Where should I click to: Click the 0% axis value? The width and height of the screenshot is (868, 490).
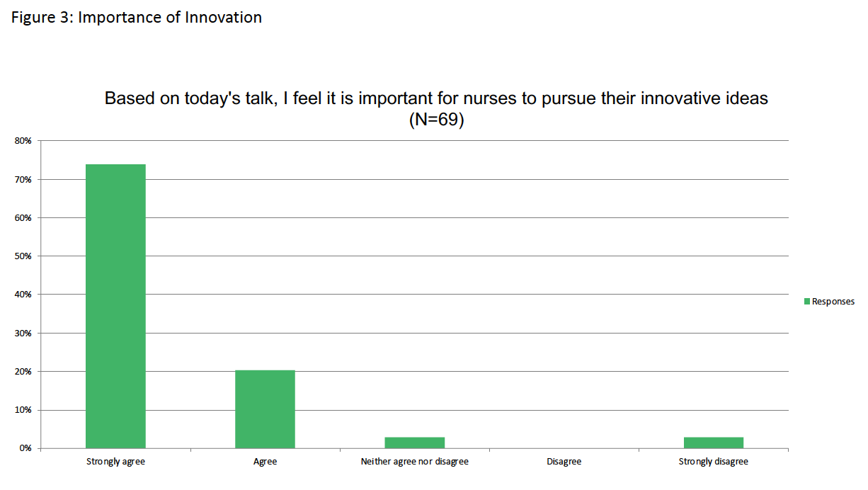pos(25,448)
